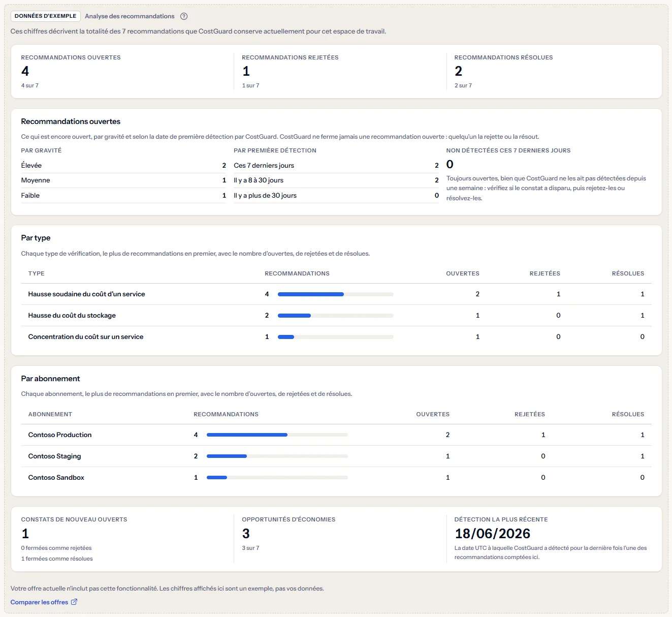The image size is (672, 617).
Task: Click the "NON DÉTECTÉES CES 7 DERNIERS JOURS" label
Action: point(508,150)
